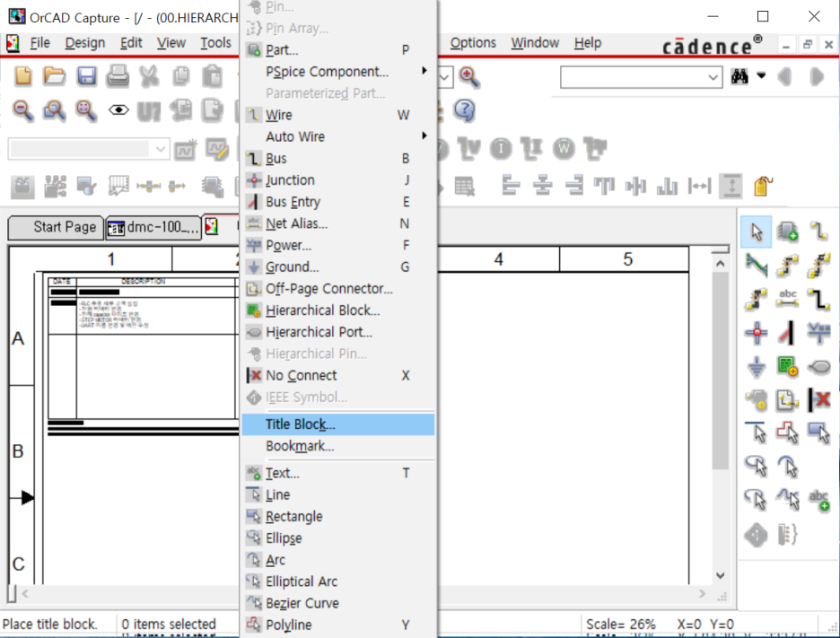
Task: Click the Place text abc palette icon
Action: click(818, 501)
